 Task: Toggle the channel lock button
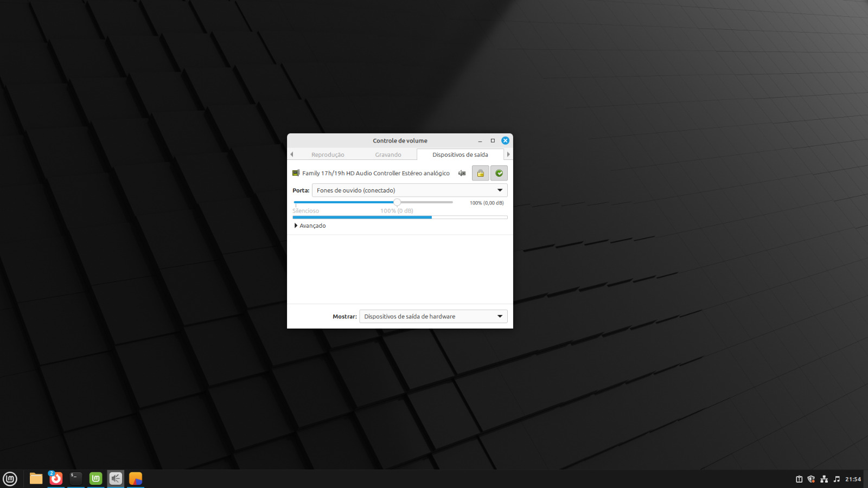tap(480, 173)
